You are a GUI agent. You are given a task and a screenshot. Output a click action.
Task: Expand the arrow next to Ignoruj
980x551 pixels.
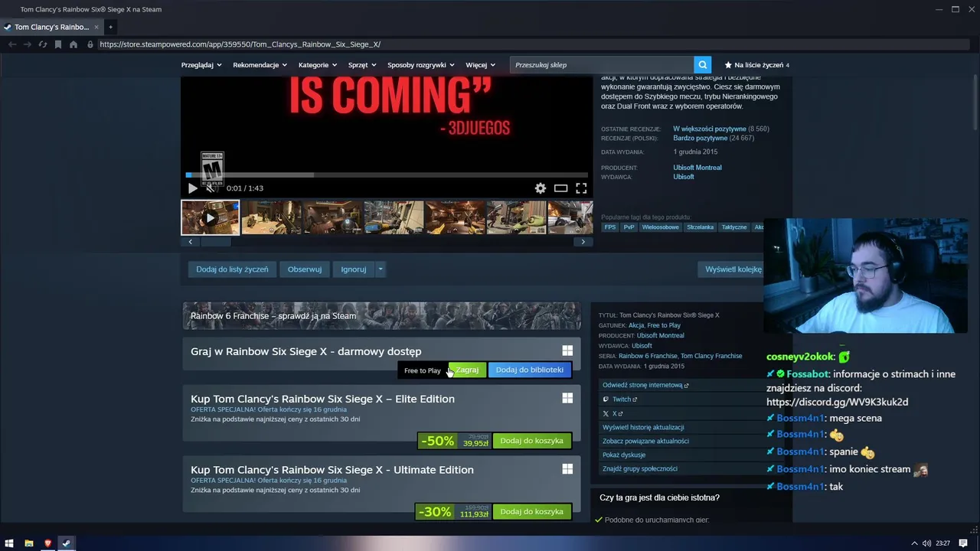381,269
